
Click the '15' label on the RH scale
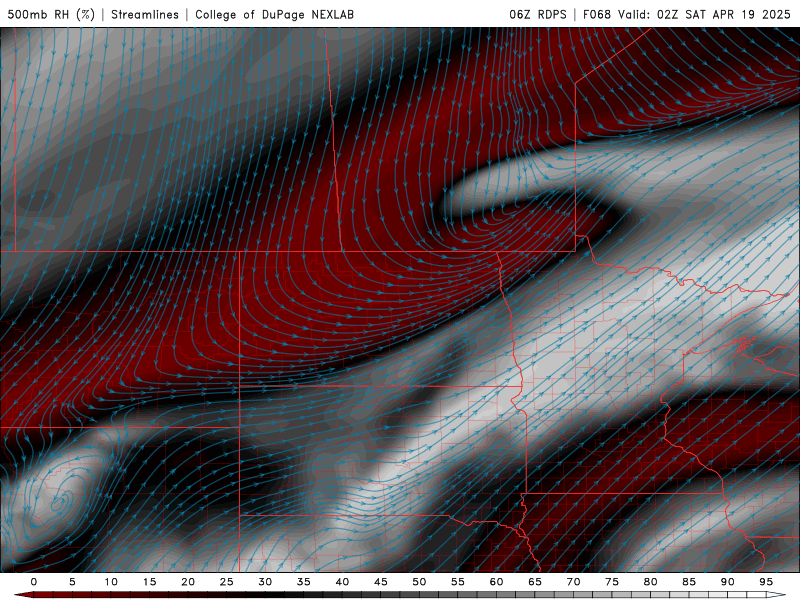coord(149,582)
